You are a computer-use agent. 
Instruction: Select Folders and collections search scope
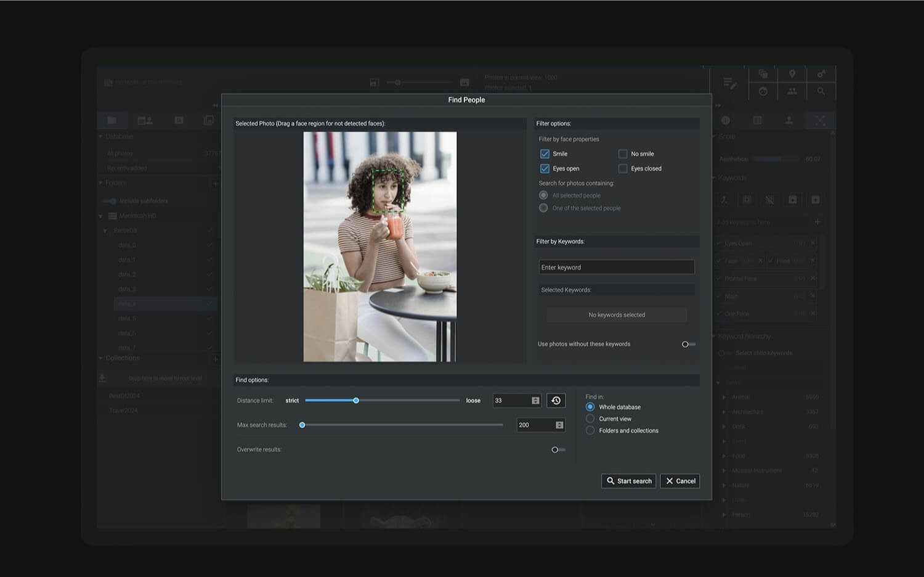pyautogui.click(x=590, y=430)
